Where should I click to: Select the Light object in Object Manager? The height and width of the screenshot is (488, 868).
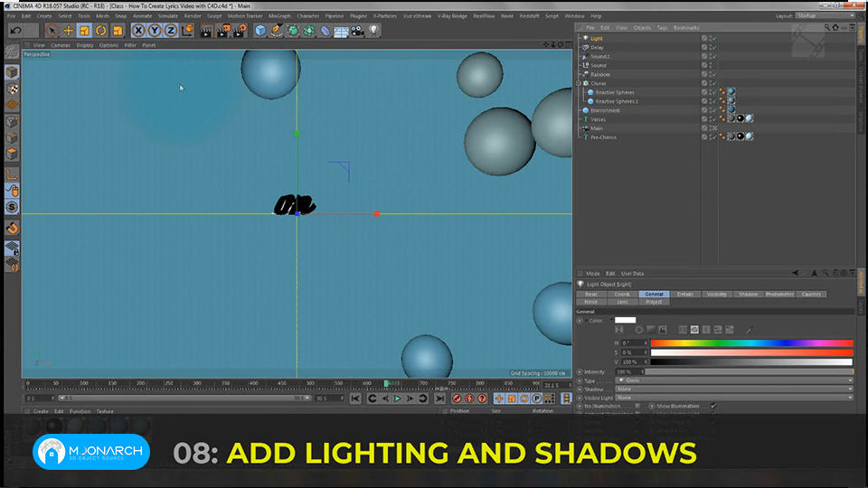[x=596, y=39]
